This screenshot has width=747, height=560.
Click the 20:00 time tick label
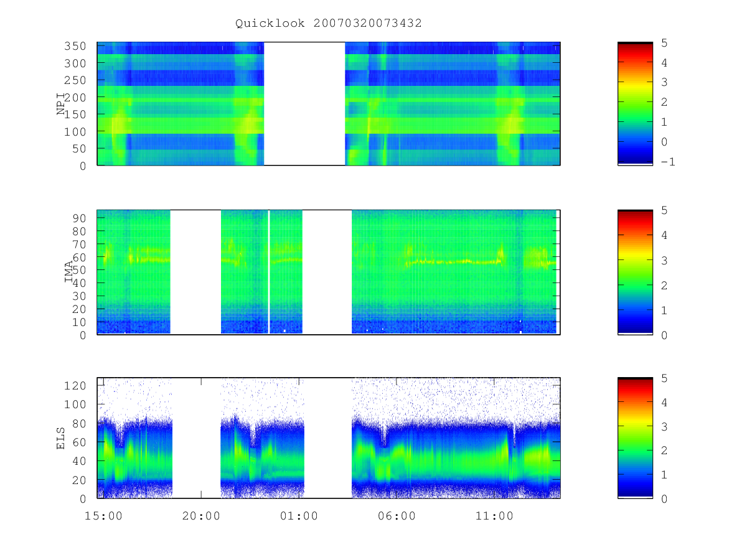[201, 516]
